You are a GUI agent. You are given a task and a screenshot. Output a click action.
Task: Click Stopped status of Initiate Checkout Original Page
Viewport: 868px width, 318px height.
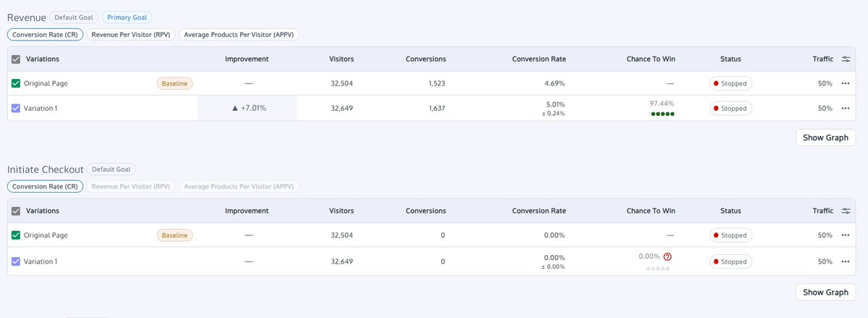[730, 235]
